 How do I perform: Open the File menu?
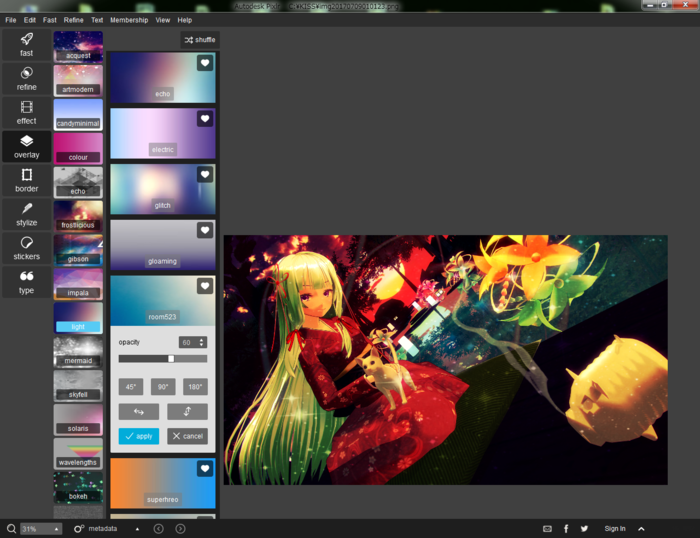[x=11, y=20]
